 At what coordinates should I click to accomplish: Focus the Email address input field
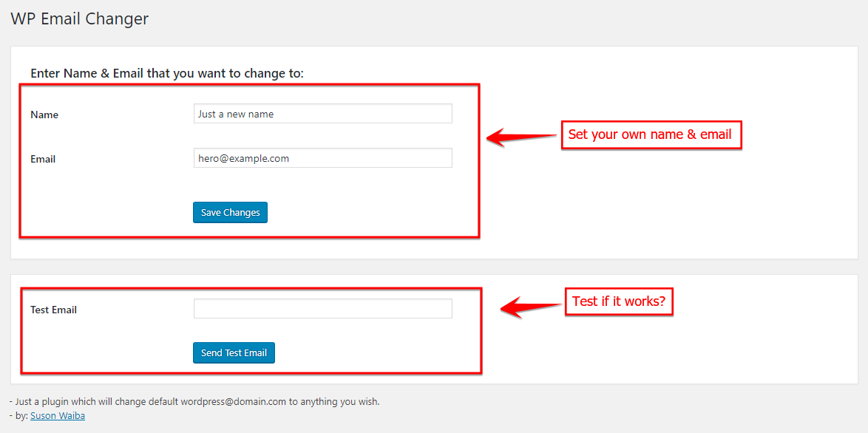[x=322, y=158]
